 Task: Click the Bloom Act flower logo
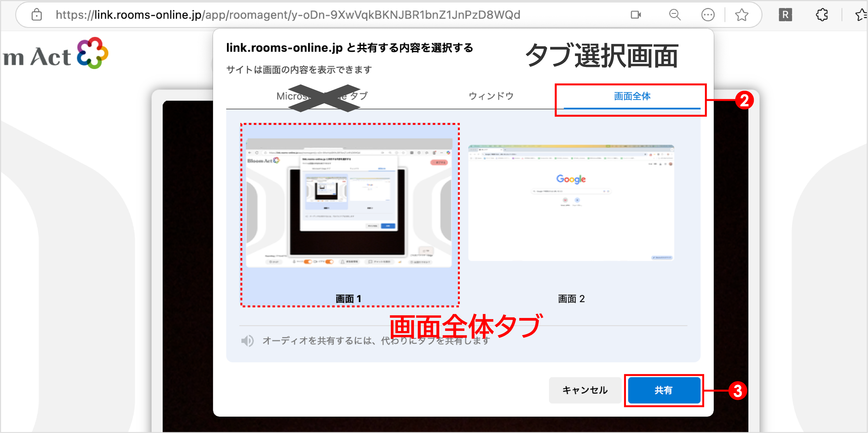tap(93, 53)
